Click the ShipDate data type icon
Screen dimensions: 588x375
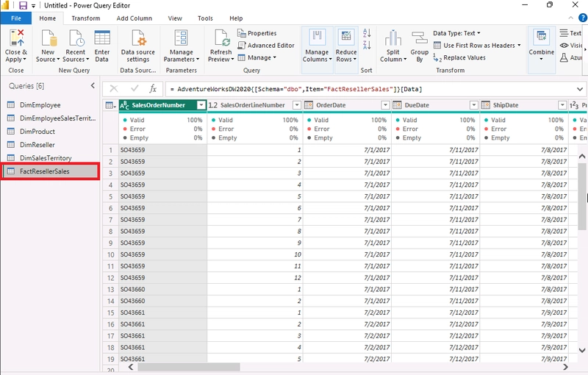[x=486, y=105]
